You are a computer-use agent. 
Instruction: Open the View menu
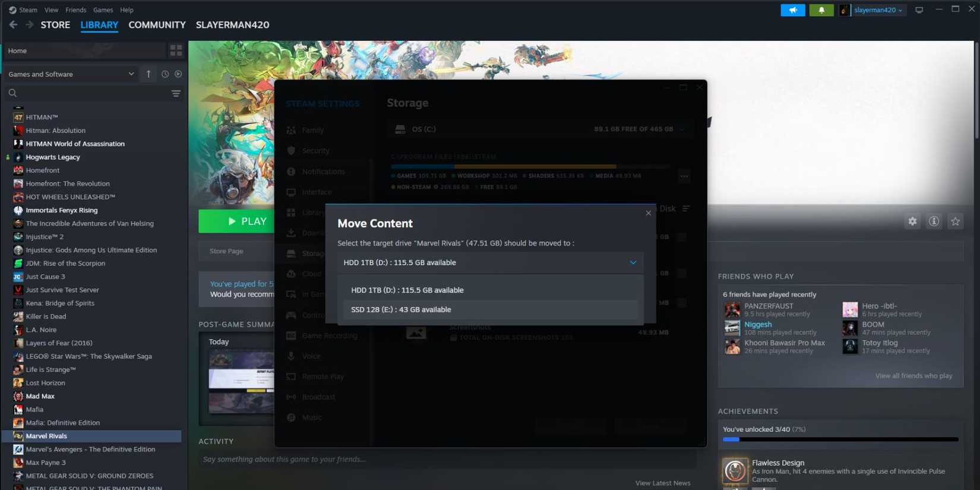click(x=51, y=10)
